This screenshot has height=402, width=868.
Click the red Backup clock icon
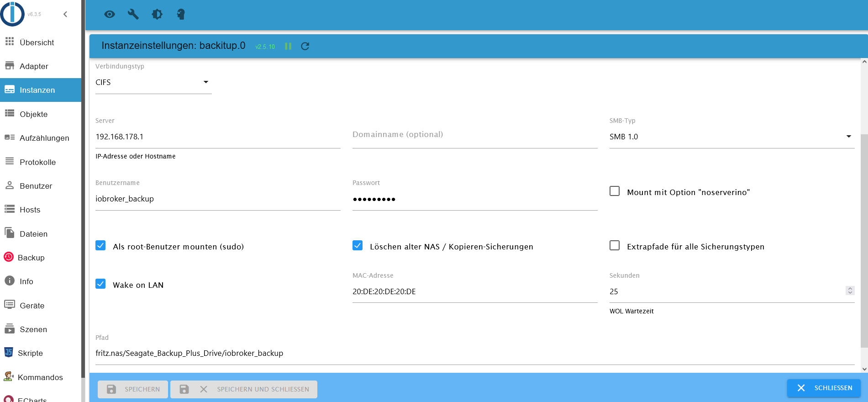click(x=9, y=257)
